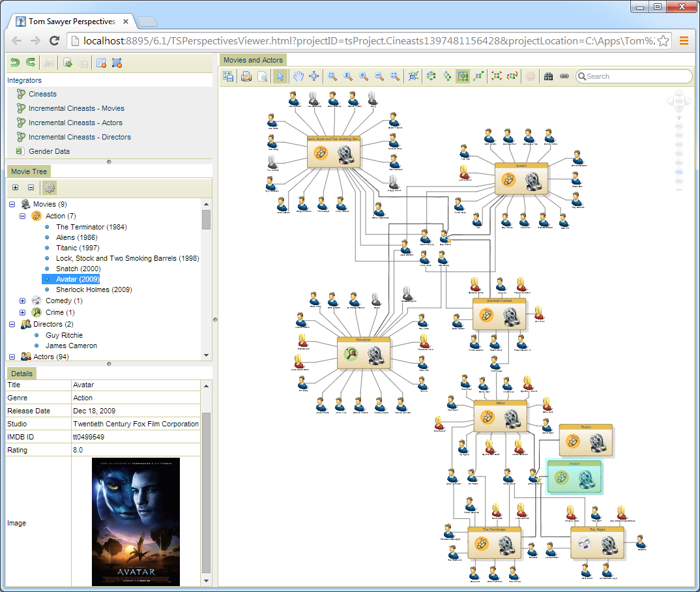
Task: Click the Print icon in drawing toolbar
Action: coord(246,76)
